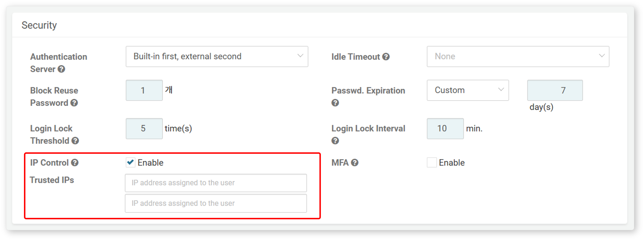
Task: Uncheck the IP Control Enable checkbox
Action: point(130,163)
